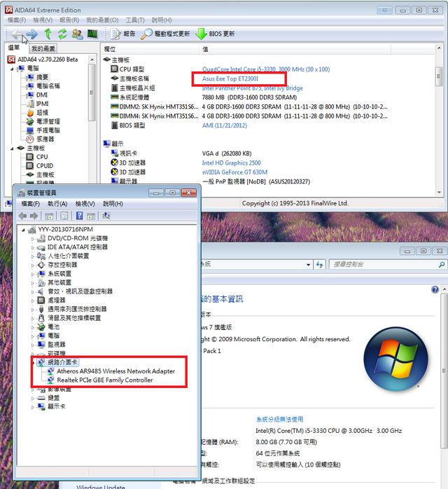Select Realtek PCIe GBE Family Controller
The height and width of the screenshot is (489, 448).
[105, 380]
